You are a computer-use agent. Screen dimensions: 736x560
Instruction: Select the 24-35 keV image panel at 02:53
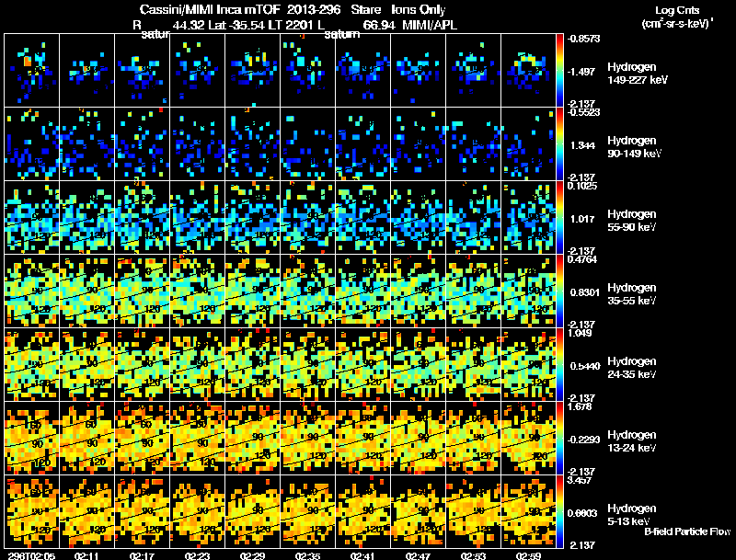[473, 365]
